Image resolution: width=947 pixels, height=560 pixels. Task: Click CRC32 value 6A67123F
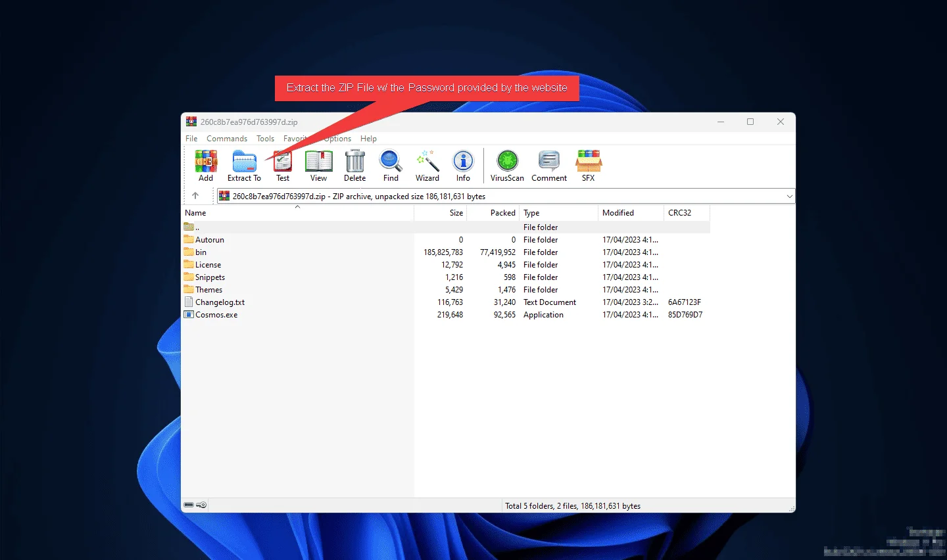(x=685, y=302)
